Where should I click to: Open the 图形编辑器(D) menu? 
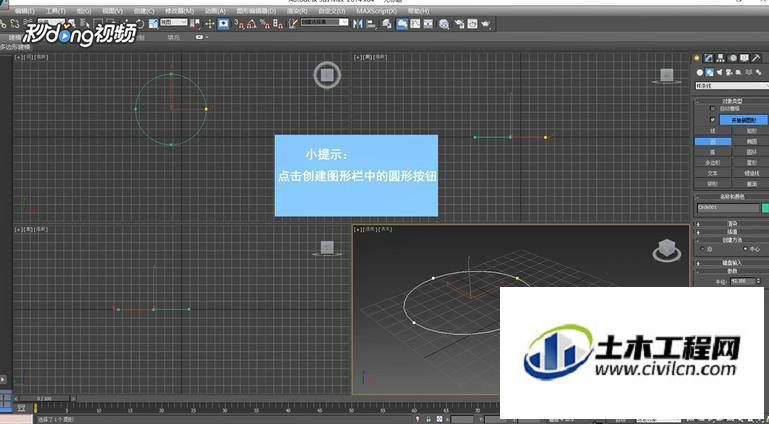[x=256, y=11]
